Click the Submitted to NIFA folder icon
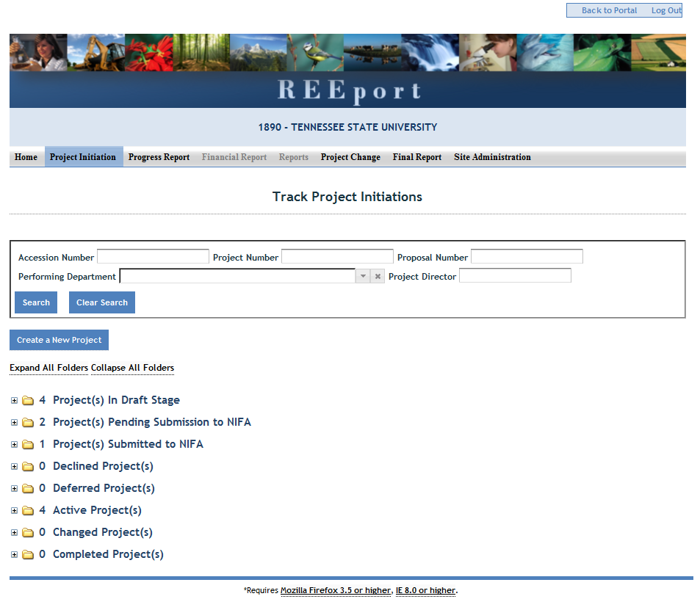The height and width of the screenshot is (599, 700). click(x=28, y=445)
